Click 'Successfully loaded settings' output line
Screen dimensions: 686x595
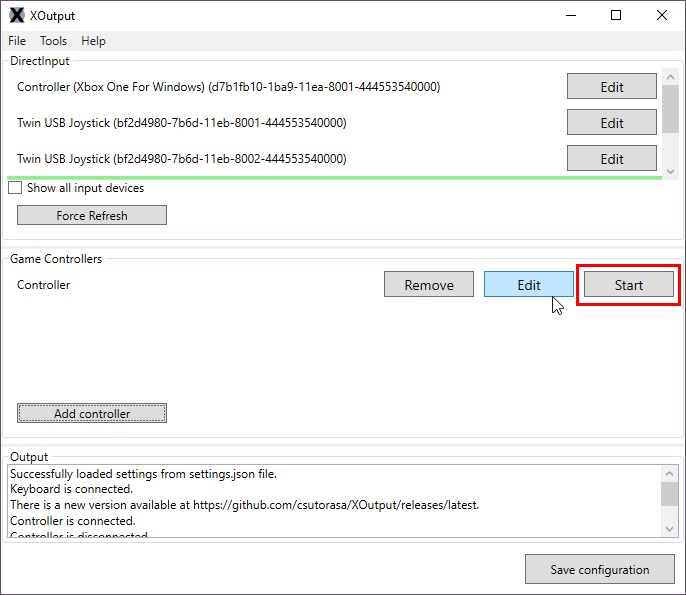click(x=144, y=474)
